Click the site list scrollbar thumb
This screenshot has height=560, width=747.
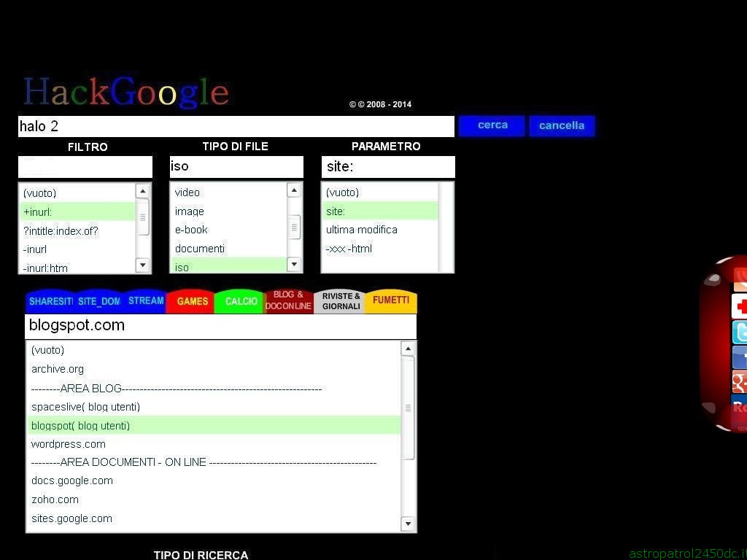pyautogui.click(x=408, y=408)
